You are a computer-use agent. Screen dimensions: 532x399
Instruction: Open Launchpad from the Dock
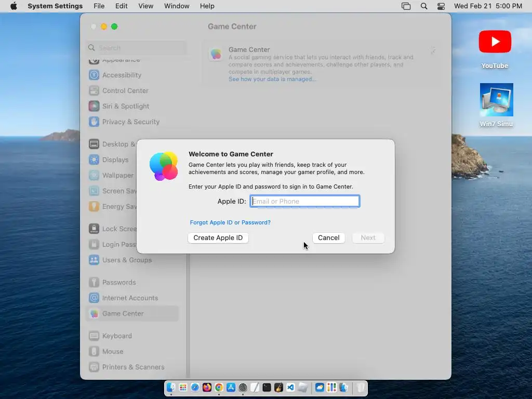[183, 387]
